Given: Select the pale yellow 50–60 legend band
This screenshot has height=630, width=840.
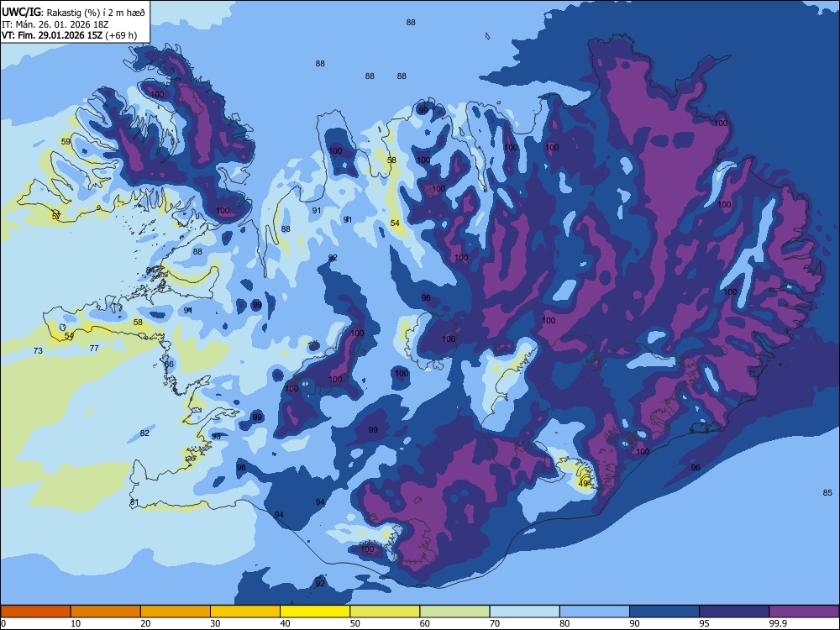Looking at the screenshot, I should point(385,612).
